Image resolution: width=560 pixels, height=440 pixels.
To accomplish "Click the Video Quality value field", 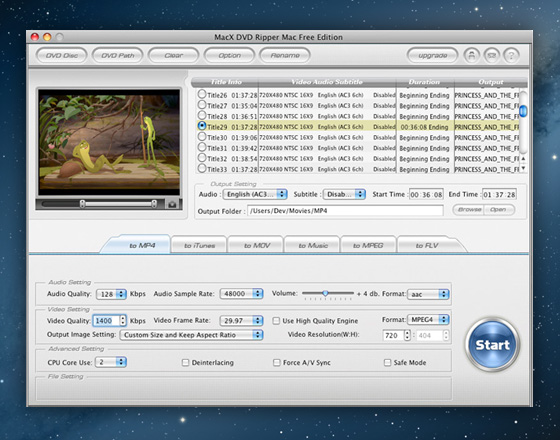I will pyautogui.click(x=106, y=321).
